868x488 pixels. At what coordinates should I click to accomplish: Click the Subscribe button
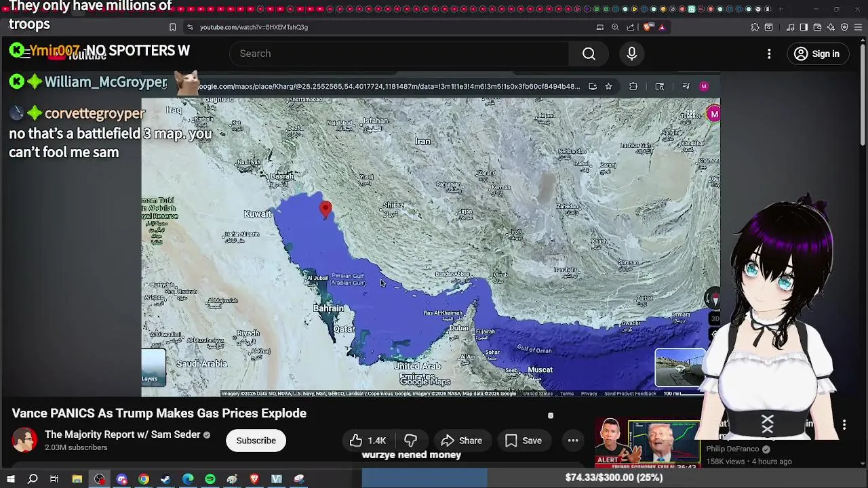256,441
